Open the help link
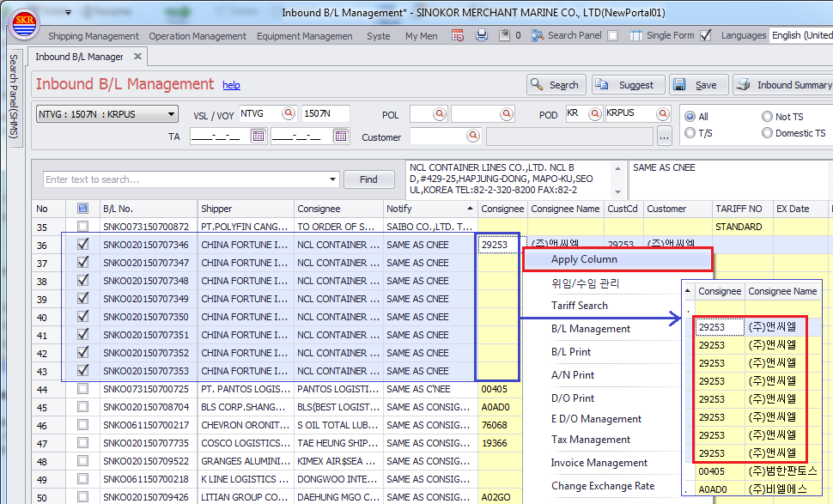833x504 pixels. click(x=231, y=86)
